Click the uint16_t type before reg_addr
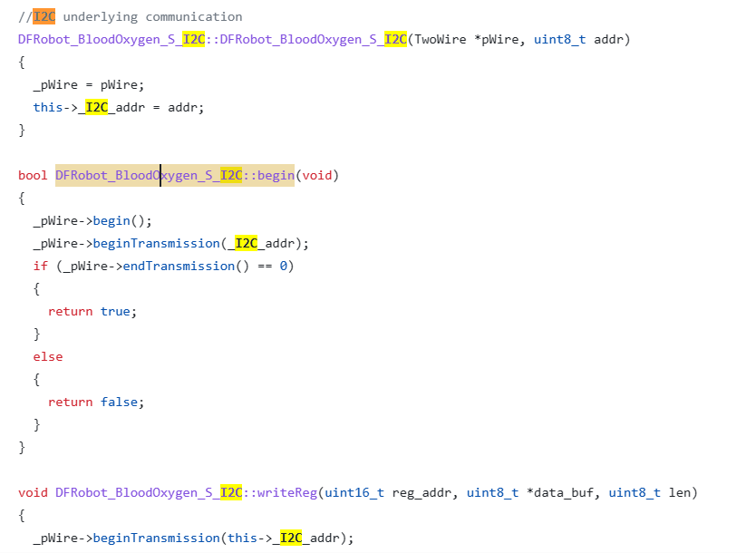 pos(354,492)
